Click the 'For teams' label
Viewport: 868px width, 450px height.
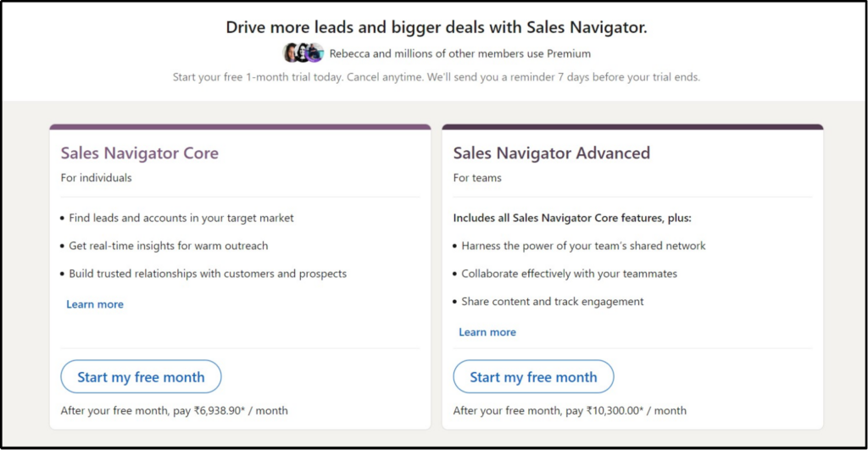[477, 178]
